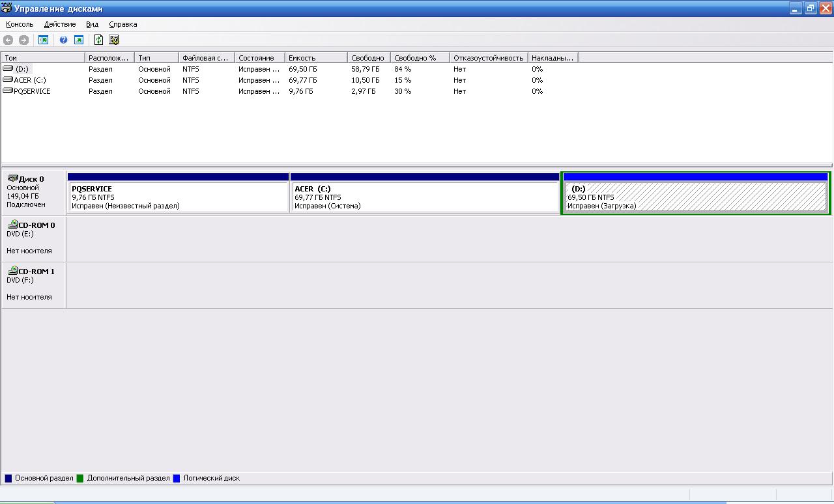Click the Располож... column header
The image size is (834, 504).
110,58
